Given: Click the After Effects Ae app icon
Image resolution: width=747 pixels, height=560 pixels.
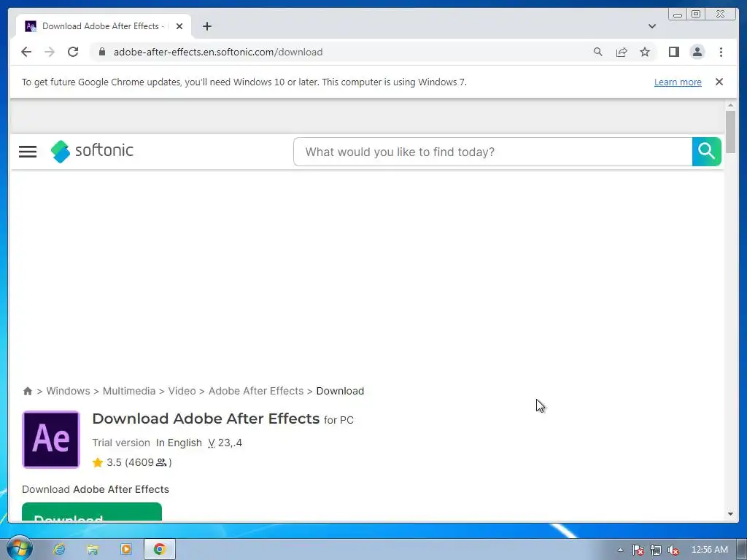Looking at the screenshot, I should [x=51, y=440].
